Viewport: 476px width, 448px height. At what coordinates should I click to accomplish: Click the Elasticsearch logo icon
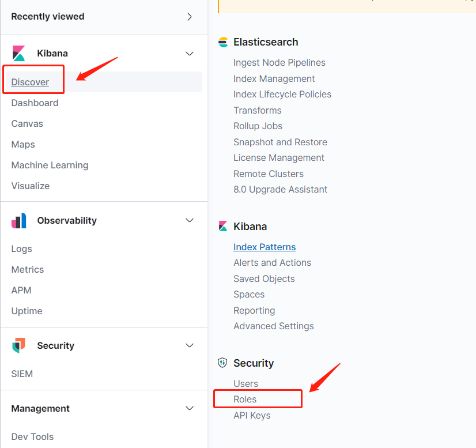(x=223, y=42)
